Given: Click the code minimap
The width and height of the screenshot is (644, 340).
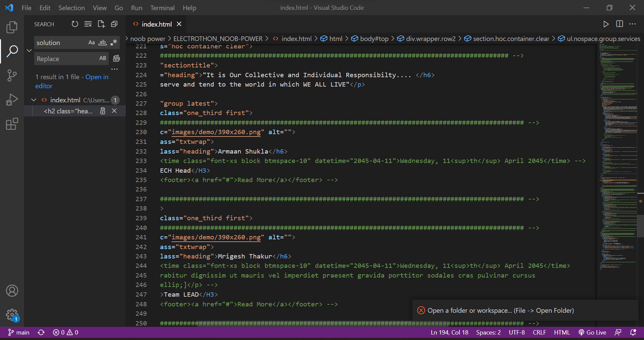Looking at the screenshot, I should (x=619, y=156).
